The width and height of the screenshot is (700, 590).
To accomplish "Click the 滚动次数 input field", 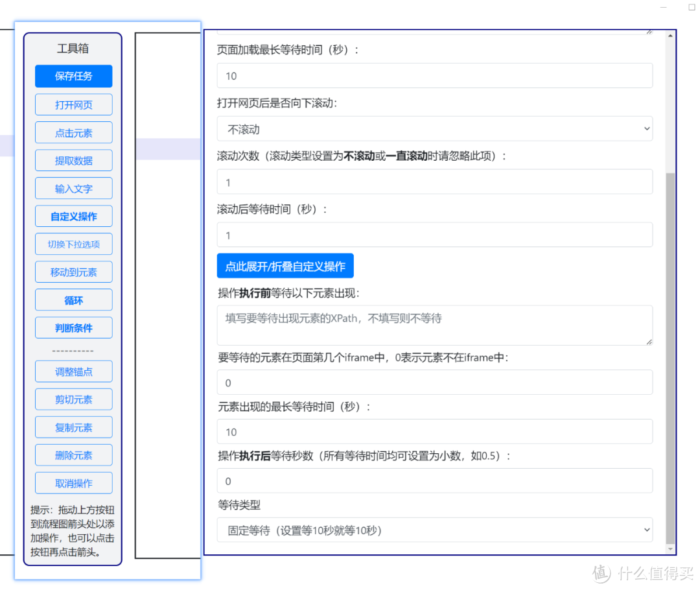I will coord(435,182).
